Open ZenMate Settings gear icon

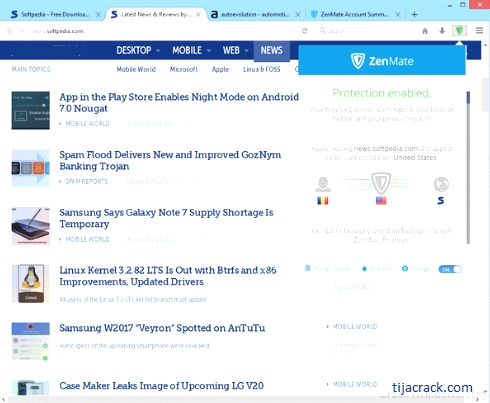click(x=405, y=269)
